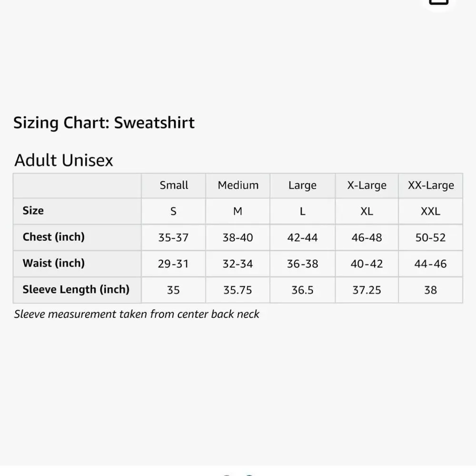Screen dimensions: 476x476
Task: Click the 'Sleeve Length (inch)' row label
Action: 76,289
